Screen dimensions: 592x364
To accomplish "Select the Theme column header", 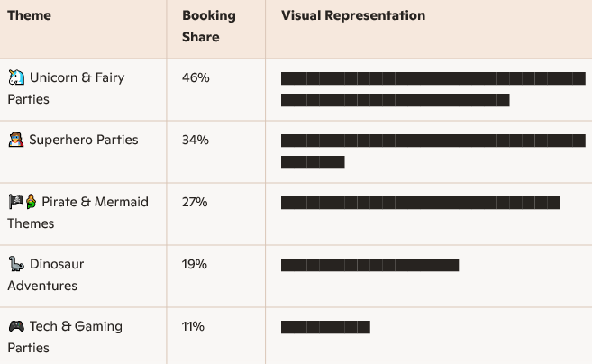I will click(29, 16).
